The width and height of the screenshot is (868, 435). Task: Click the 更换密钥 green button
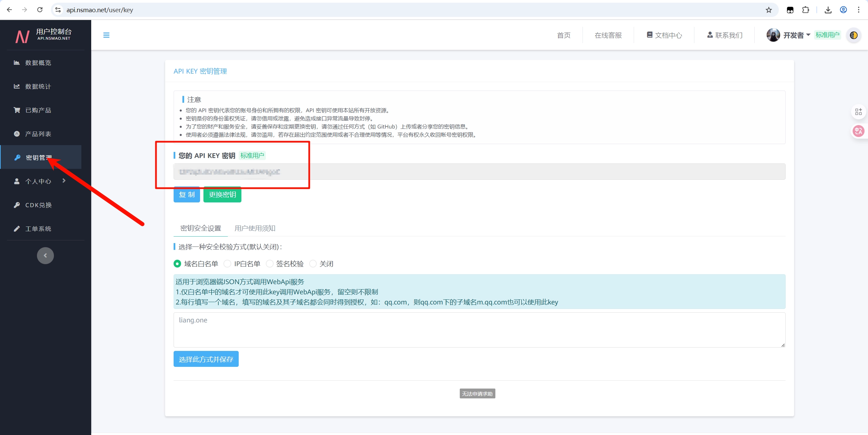[222, 195]
